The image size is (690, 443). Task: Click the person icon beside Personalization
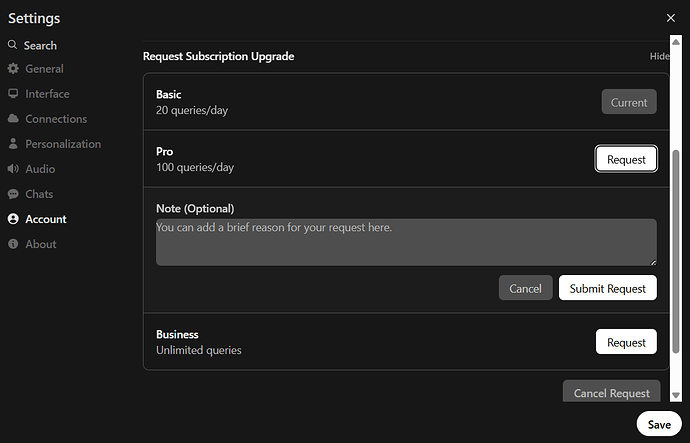[13, 144]
